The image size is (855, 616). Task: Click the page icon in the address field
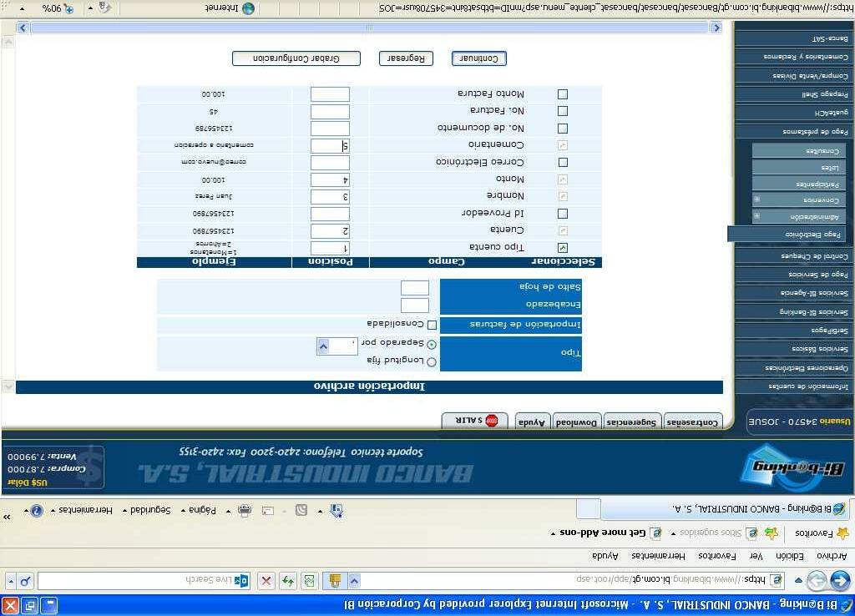776,580
